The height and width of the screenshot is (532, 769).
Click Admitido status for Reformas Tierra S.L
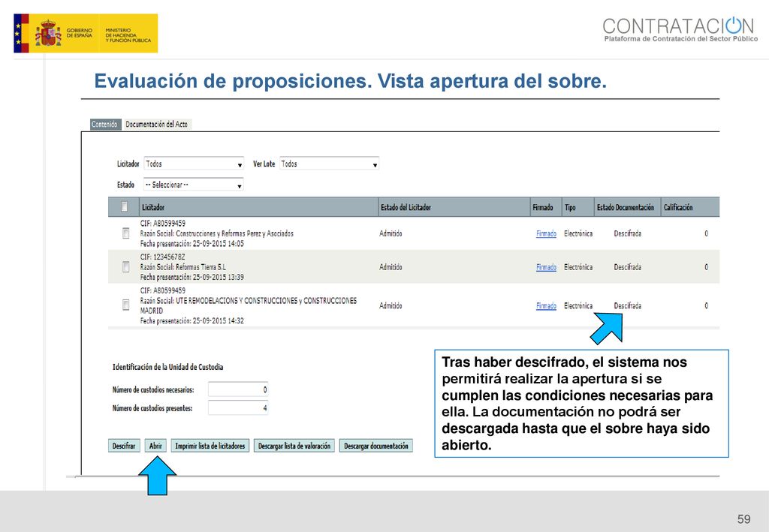391,267
